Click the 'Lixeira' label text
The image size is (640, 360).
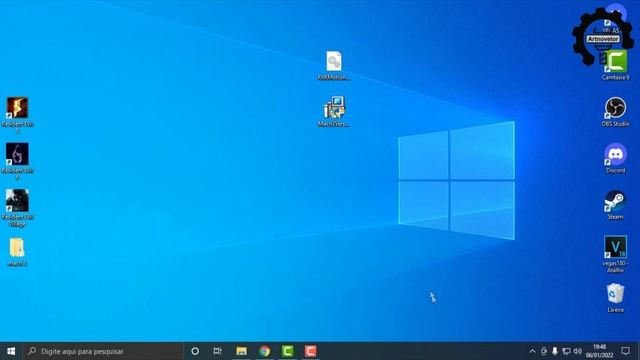tap(616, 310)
